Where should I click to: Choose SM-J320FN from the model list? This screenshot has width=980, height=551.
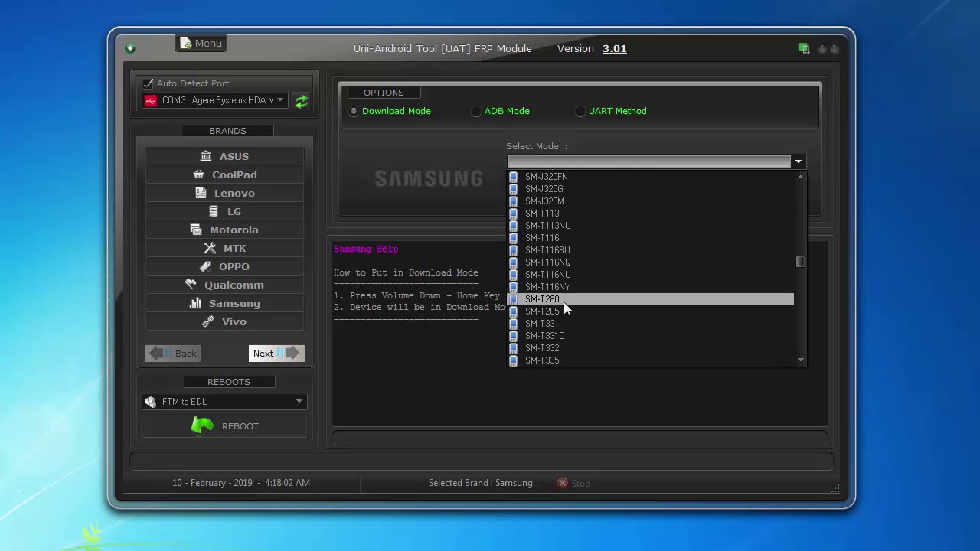click(x=650, y=177)
